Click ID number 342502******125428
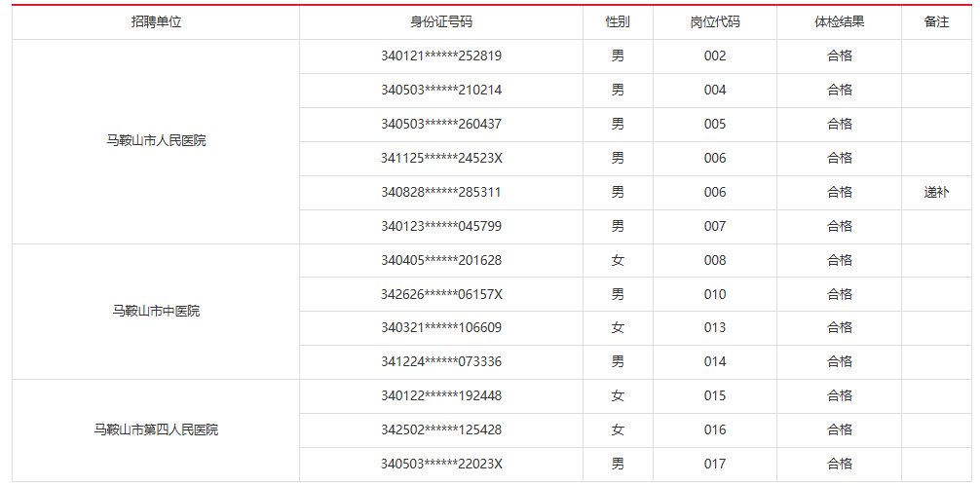Screen dimensions: 980x485 tap(441, 429)
